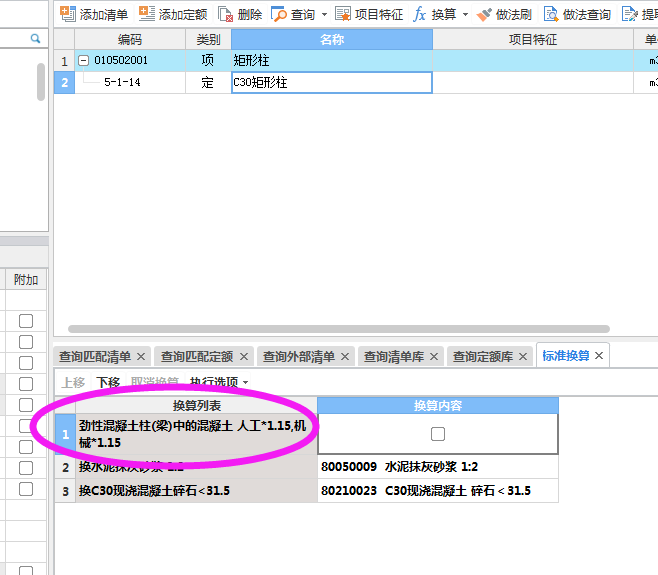Tick the checkbox for 劲性混凝土柱(梁) conversion row
This screenshot has height=575, width=658.
point(438,434)
